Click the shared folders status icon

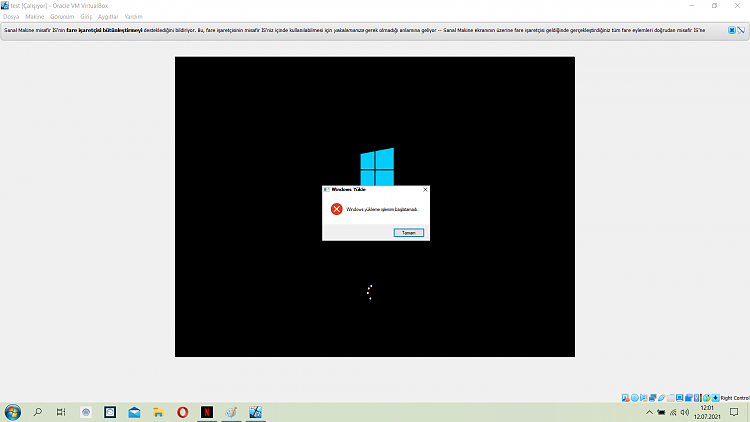click(x=671, y=398)
